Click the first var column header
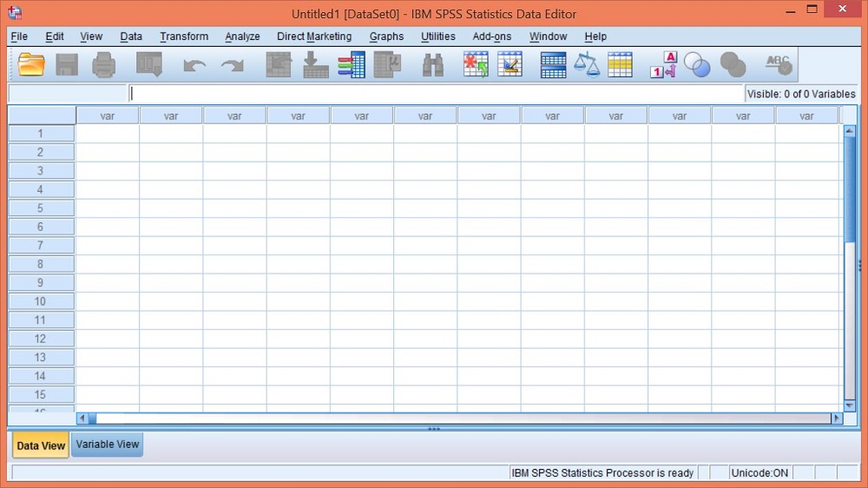 pyautogui.click(x=108, y=115)
